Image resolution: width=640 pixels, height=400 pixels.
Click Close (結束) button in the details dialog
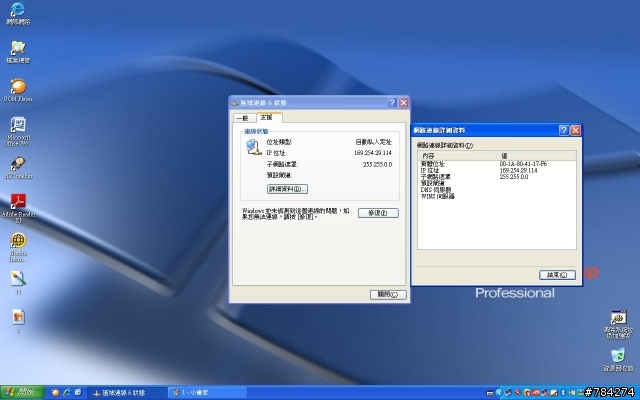(557, 275)
